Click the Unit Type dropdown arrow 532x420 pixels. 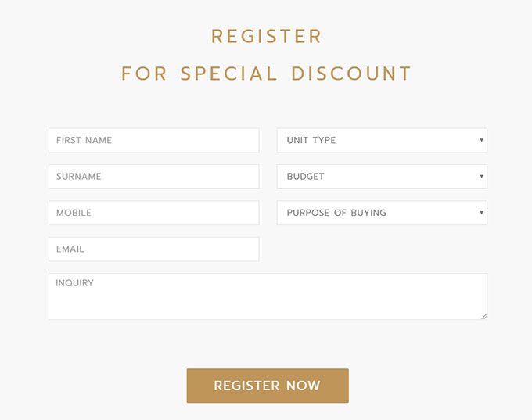point(481,141)
